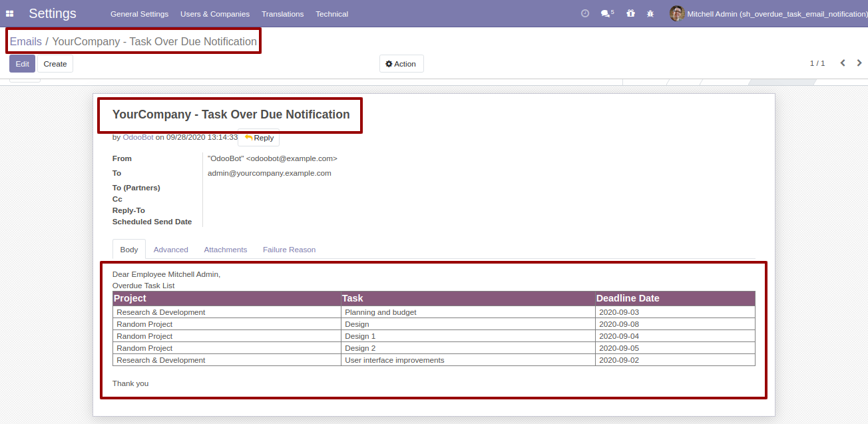Click the Overdue Task List text
Viewport: 868px width, 424px height.
pyautogui.click(x=144, y=286)
